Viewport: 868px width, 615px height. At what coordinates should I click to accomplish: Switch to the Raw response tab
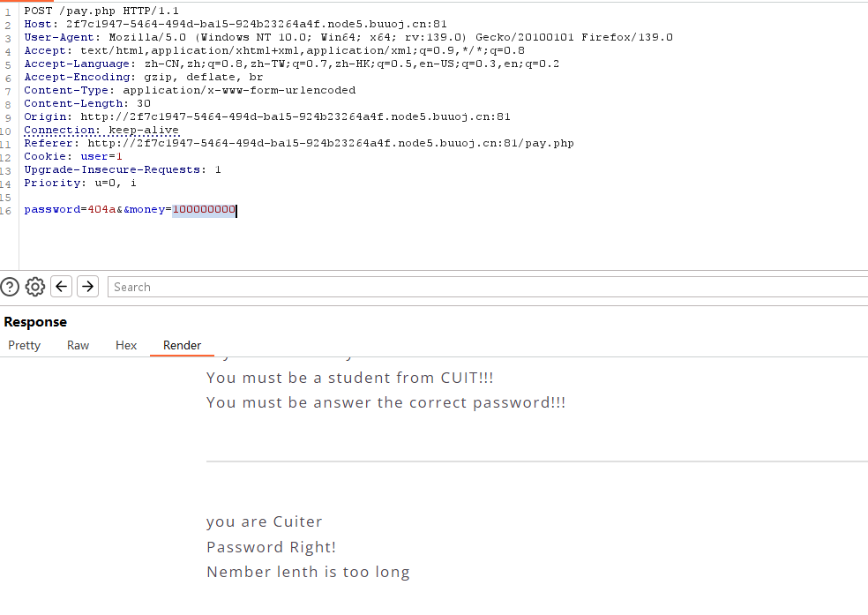pos(78,345)
